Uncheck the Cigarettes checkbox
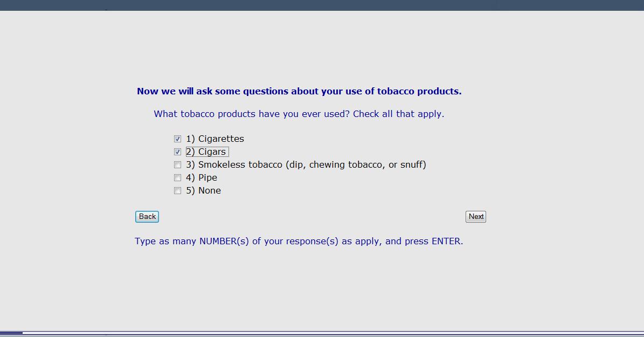 [x=177, y=139]
